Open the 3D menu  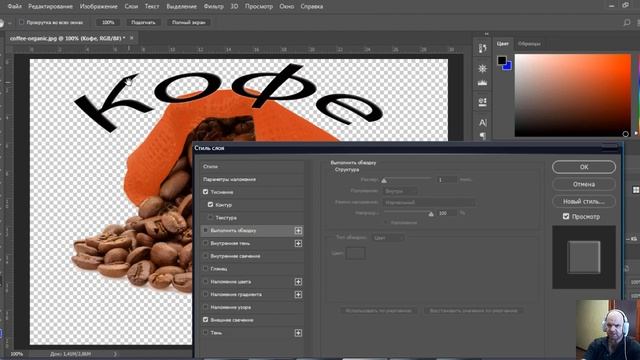(234, 7)
